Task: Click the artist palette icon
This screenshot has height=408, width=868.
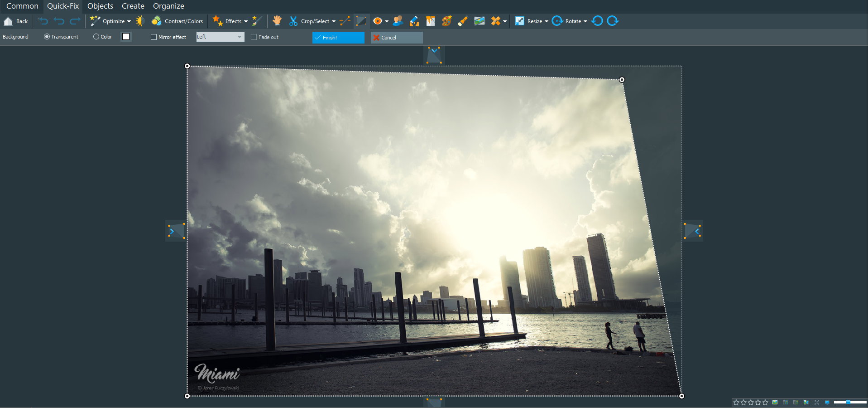Action: tap(446, 21)
